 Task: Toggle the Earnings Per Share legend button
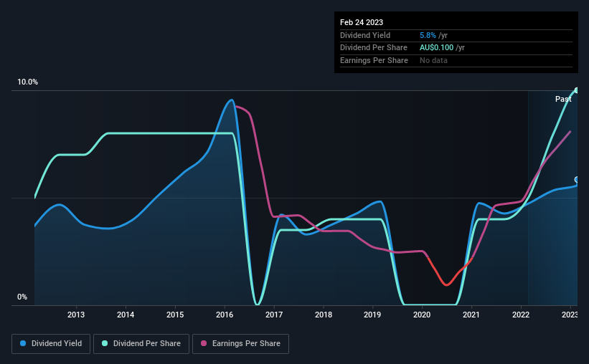[x=240, y=344]
